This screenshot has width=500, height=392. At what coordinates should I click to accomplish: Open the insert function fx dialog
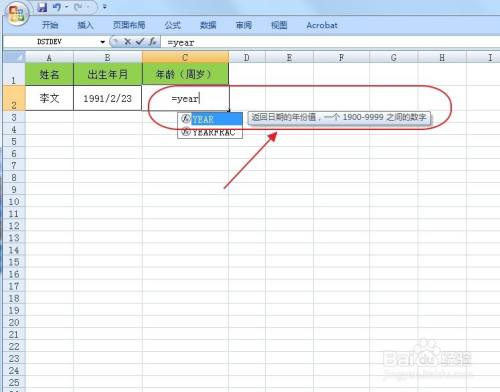pos(153,42)
